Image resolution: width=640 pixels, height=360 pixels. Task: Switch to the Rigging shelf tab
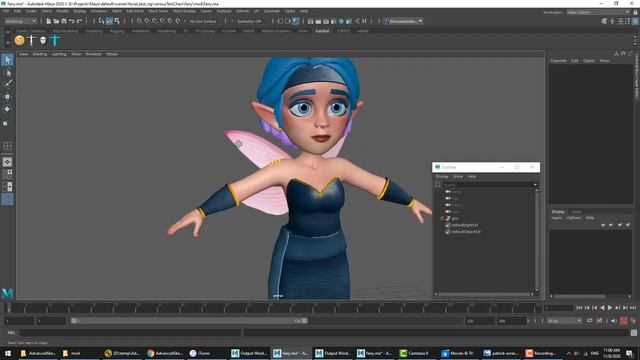(117, 31)
